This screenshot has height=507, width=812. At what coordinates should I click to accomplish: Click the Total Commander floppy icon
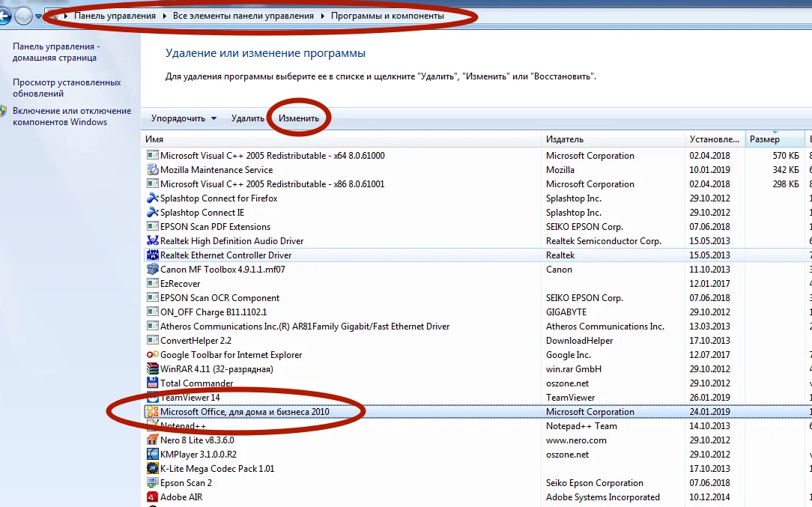point(152,383)
